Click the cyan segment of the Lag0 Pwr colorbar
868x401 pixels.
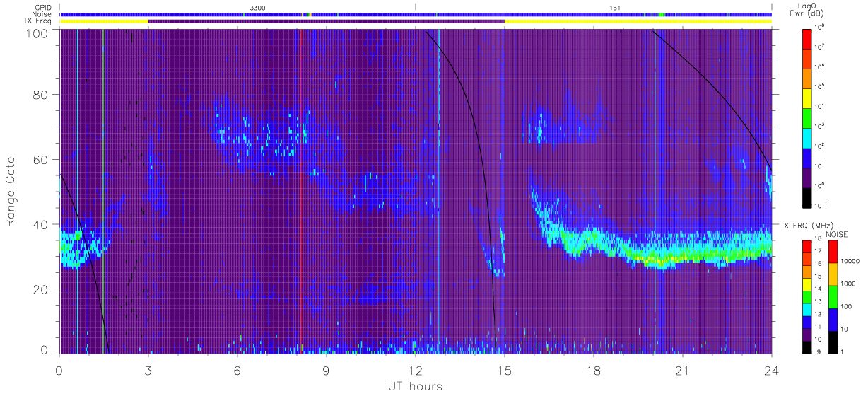tap(808, 136)
